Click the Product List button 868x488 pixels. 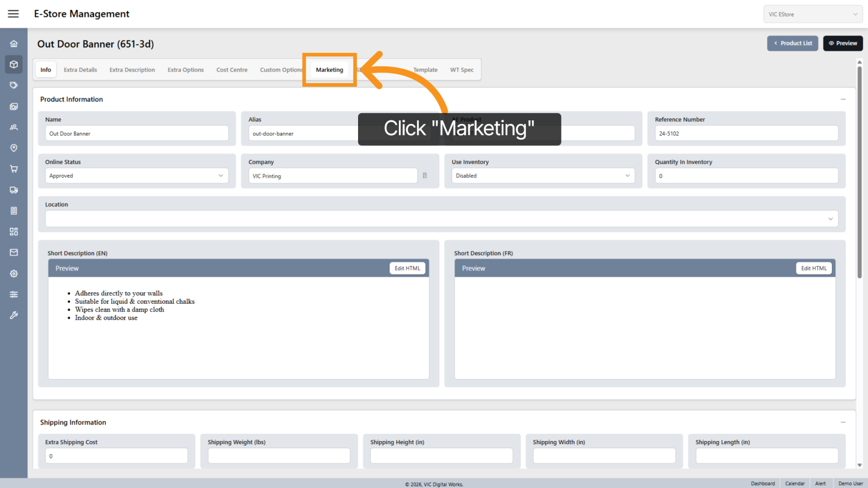click(792, 43)
